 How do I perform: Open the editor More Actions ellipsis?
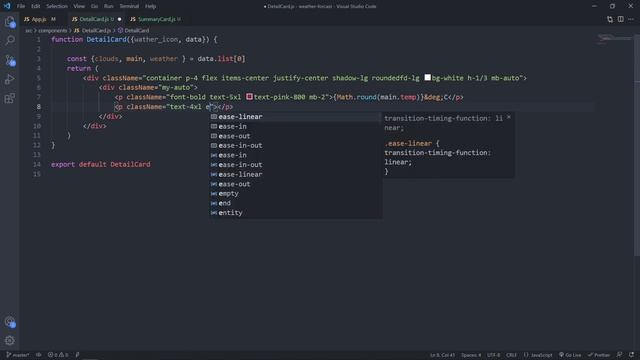tap(631, 19)
